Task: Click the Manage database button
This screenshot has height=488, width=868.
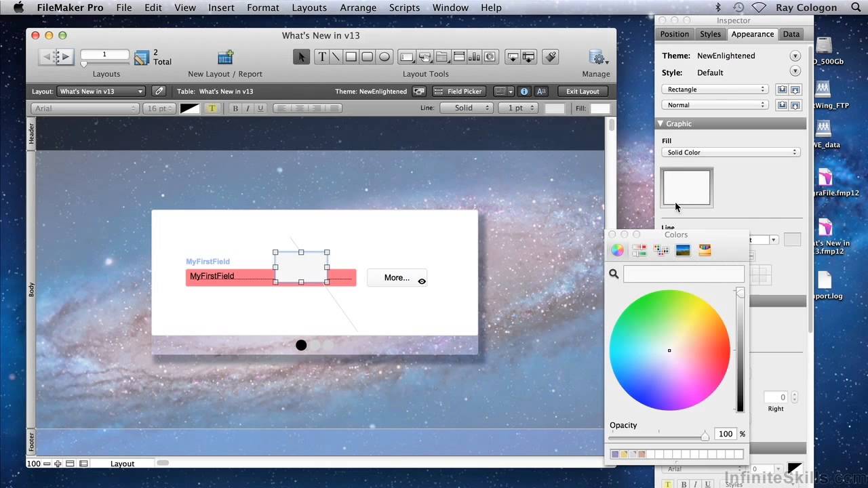Action: [597, 57]
